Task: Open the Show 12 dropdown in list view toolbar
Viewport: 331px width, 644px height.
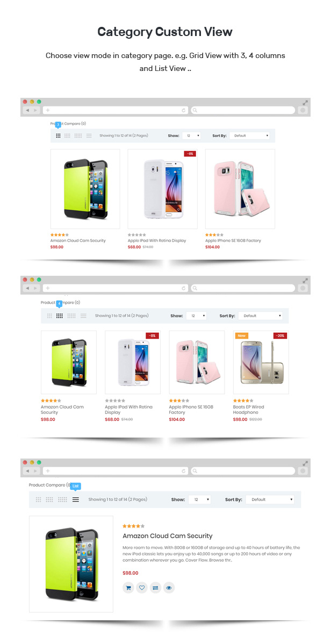Action: pyautogui.click(x=199, y=499)
